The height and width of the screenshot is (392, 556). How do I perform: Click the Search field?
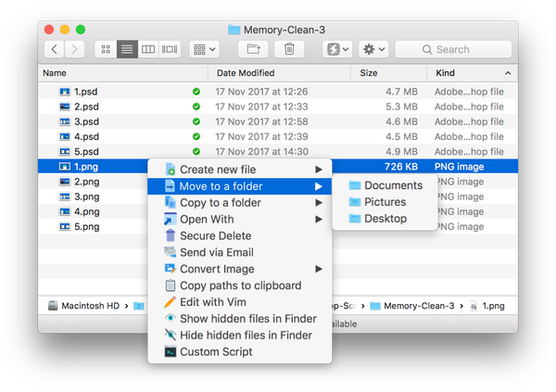tap(453, 49)
